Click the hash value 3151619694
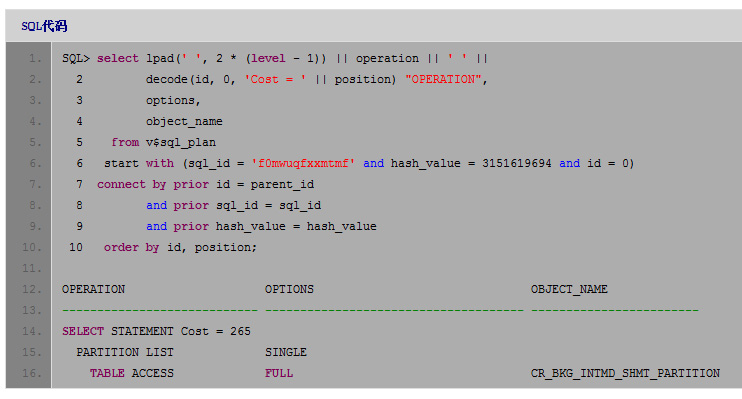Viewport: 742px width, 399px height. tap(517, 163)
